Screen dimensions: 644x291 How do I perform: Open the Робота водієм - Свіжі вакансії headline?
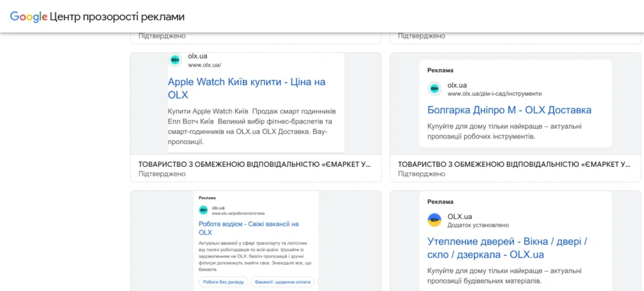248,229
